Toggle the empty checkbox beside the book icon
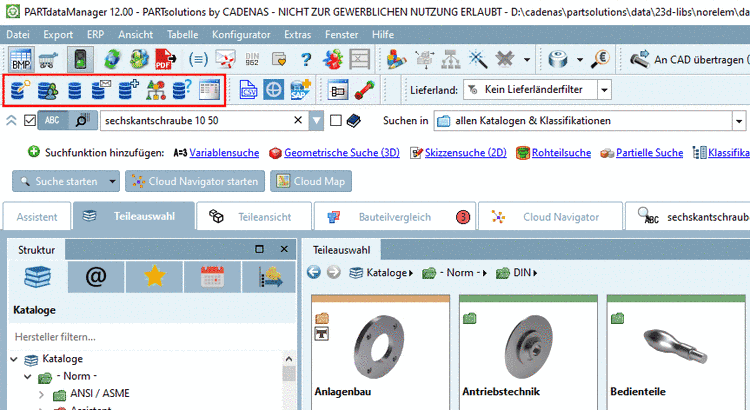This screenshot has height=410, width=750. tap(336, 121)
